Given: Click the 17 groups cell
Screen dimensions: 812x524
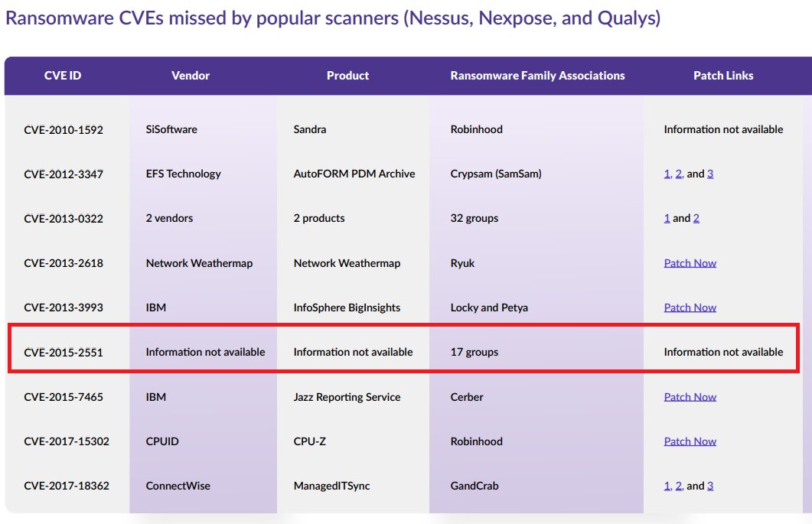Looking at the screenshot, I should (x=474, y=353).
